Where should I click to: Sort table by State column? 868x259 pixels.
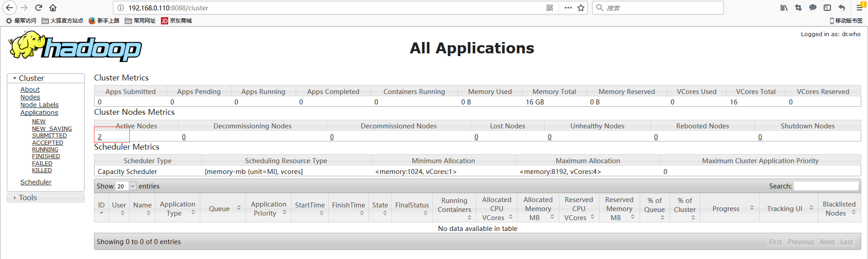click(x=380, y=208)
